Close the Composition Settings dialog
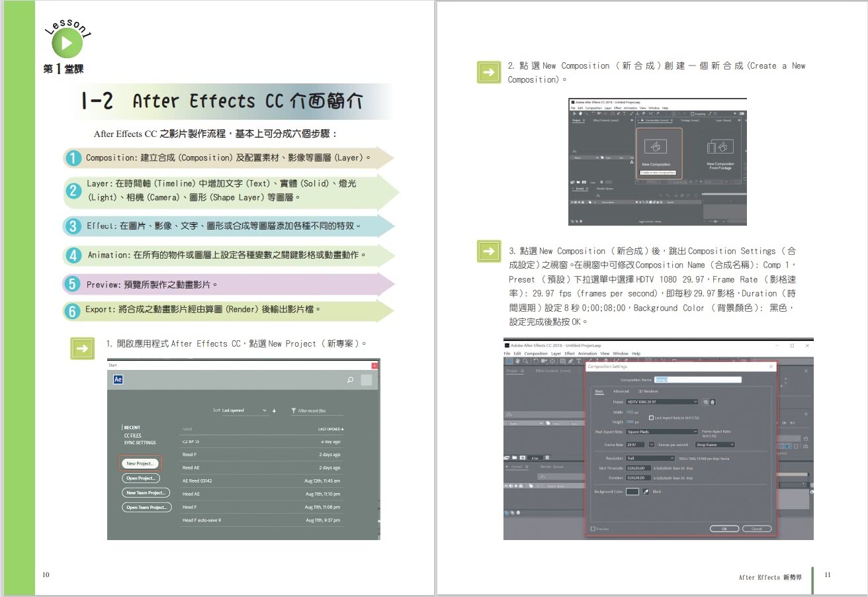The width and height of the screenshot is (868, 597). tap(771, 367)
